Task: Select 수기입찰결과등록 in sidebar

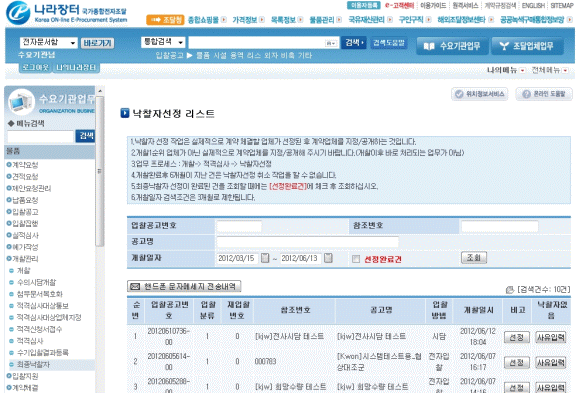Action: [43, 352]
